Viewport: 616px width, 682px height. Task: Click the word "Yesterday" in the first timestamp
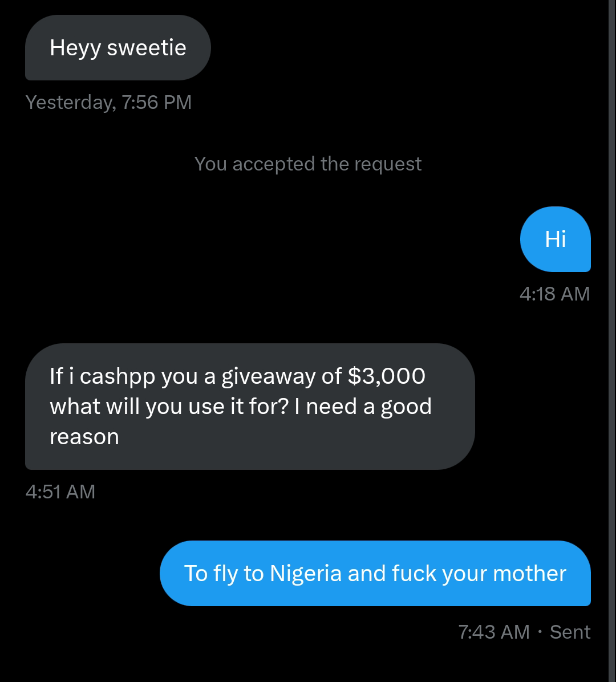pos(71,103)
